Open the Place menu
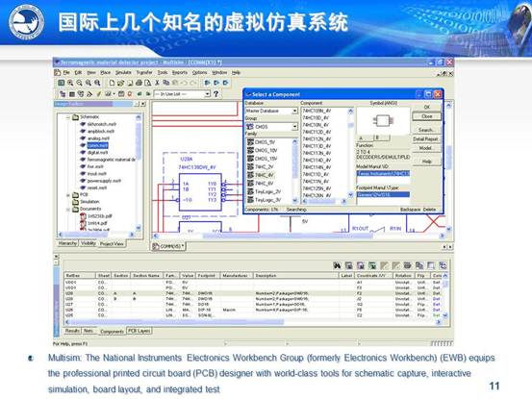 click(x=106, y=72)
